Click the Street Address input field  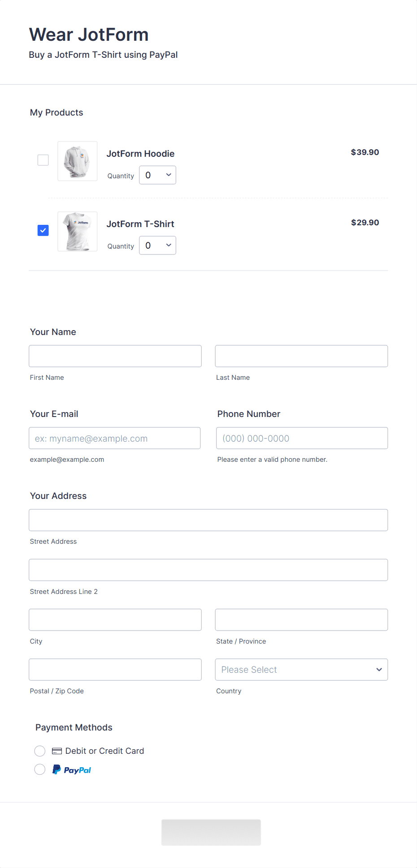(208, 520)
